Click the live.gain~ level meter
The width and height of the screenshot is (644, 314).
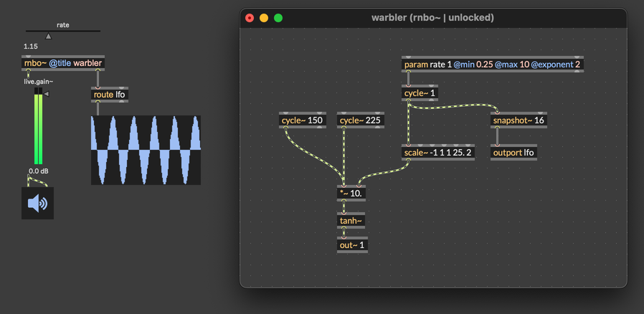[x=39, y=128]
